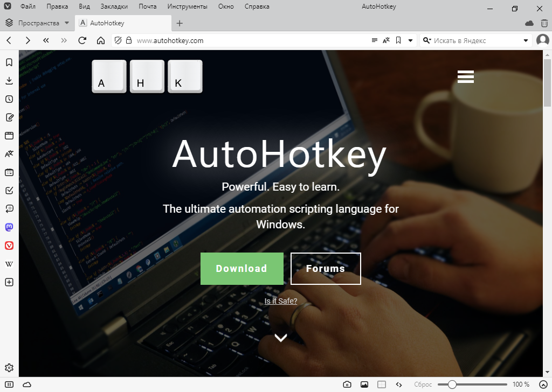Toggle the tracker blocker shield icon
The width and height of the screenshot is (552, 392).
(119, 40)
